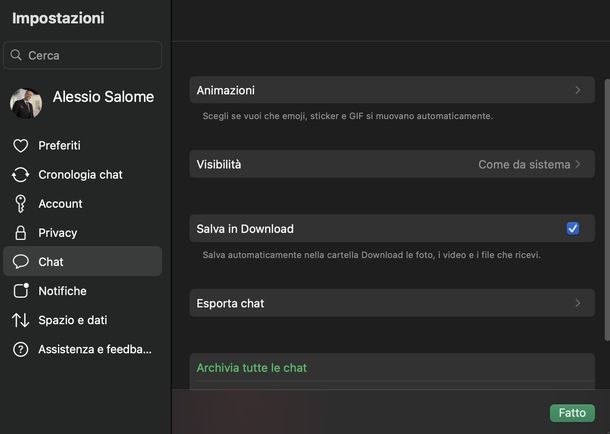This screenshot has height=434, width=610.
Task: Click the heart icon beside Preferiti
Action: point(21,145)
